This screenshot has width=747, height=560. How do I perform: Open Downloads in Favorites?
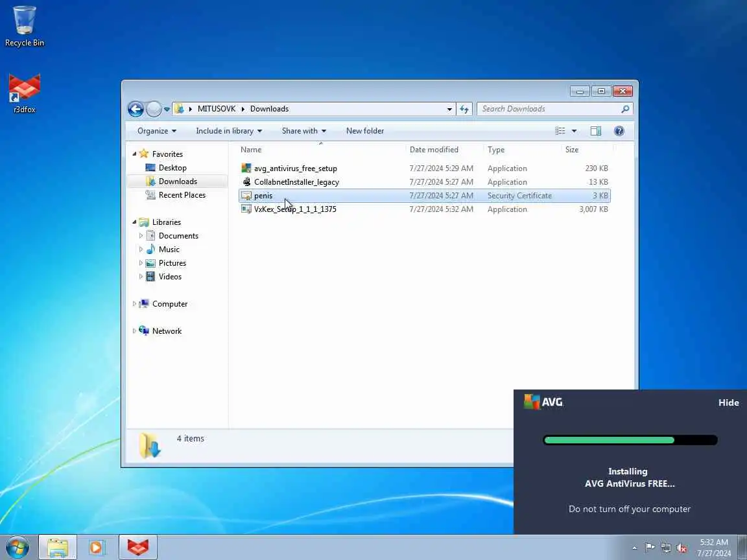click(178, 181)
